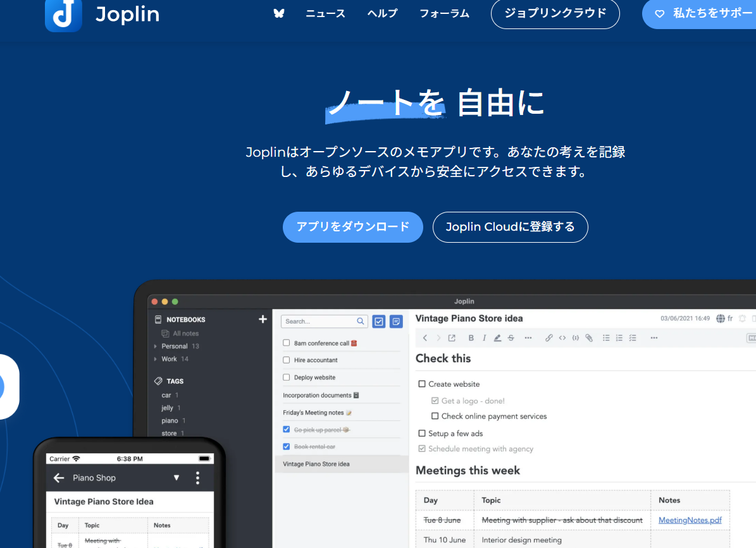Click the 'Interior design meeting' table cell
756x548 pixels.
[562, 540]
